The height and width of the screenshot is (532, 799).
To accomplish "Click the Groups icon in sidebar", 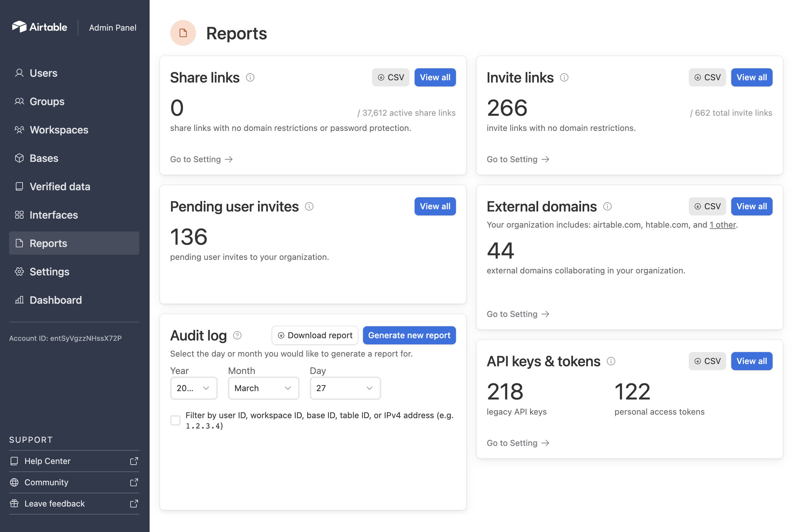I will 19,101.
